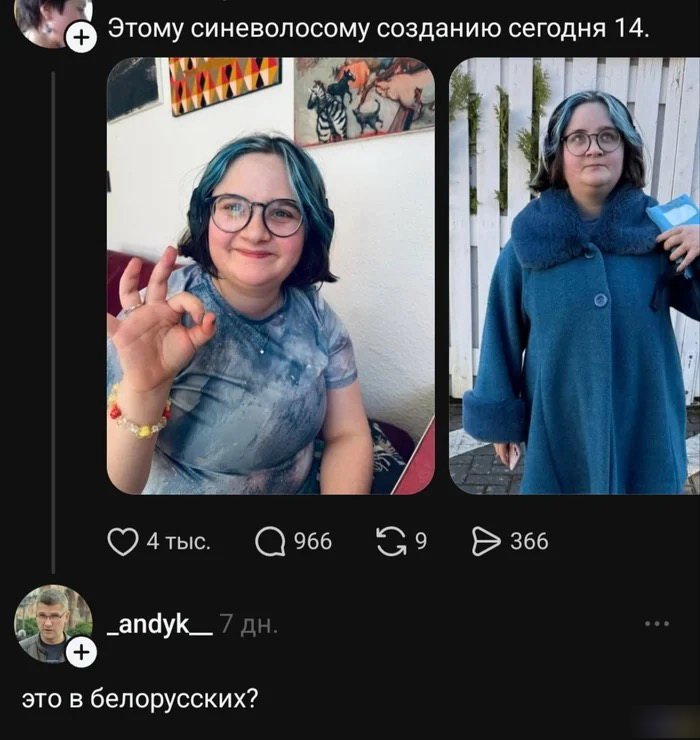Open the photo with the OK hand gesture
700x740 pixels.
click(x=271, y=276)
